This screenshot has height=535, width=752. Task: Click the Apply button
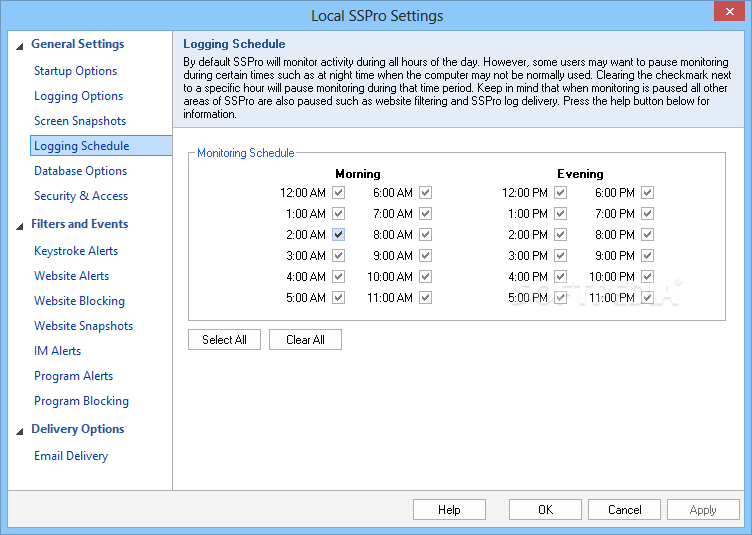[703, 510]
